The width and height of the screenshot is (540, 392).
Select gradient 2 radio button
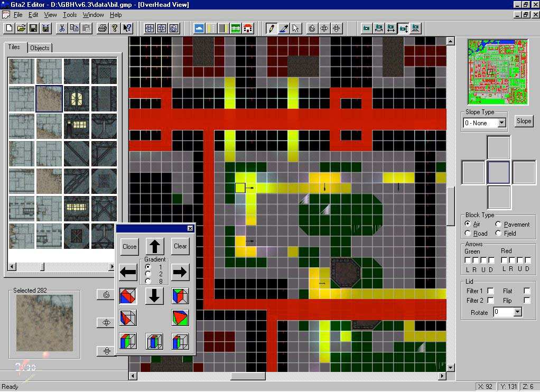[x=148, y=274]
